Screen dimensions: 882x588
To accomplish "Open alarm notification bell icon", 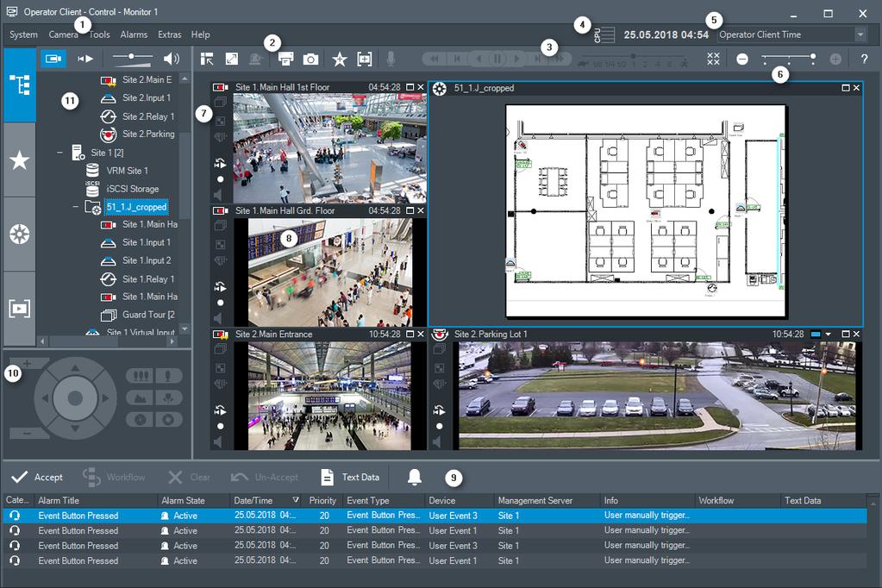I will (415, 477).
